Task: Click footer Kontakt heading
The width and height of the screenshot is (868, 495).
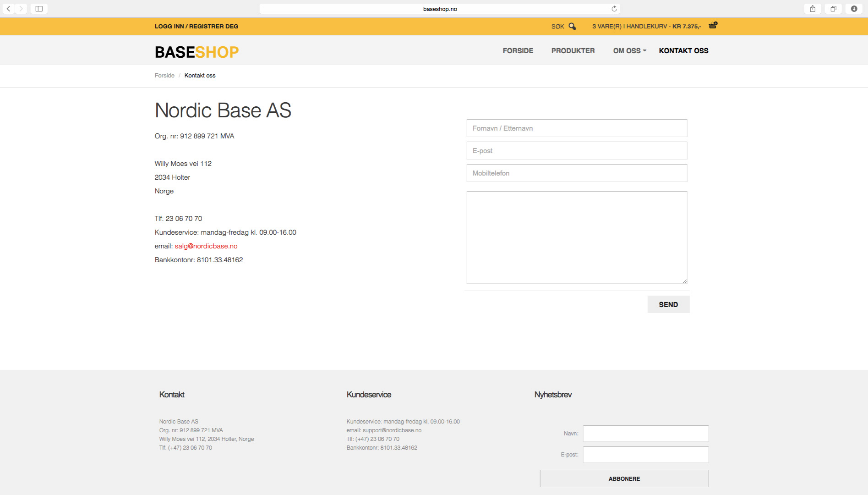Action: click(172, 395)
